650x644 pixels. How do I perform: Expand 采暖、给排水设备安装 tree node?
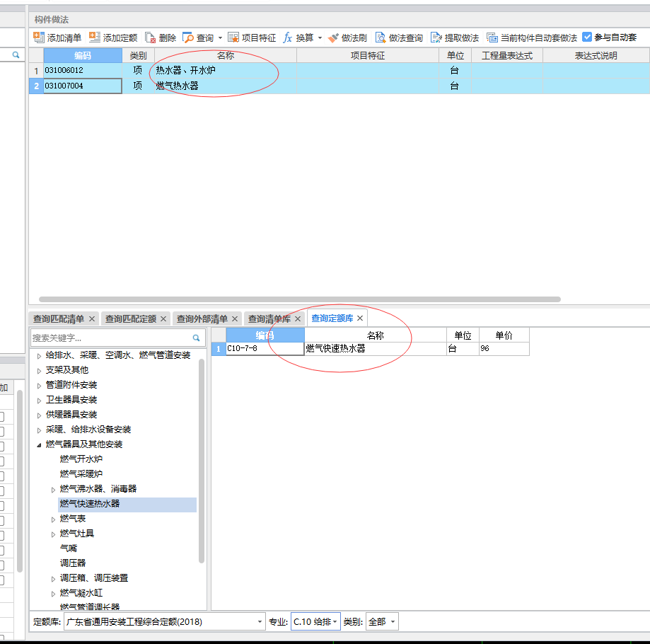(39, 430)
